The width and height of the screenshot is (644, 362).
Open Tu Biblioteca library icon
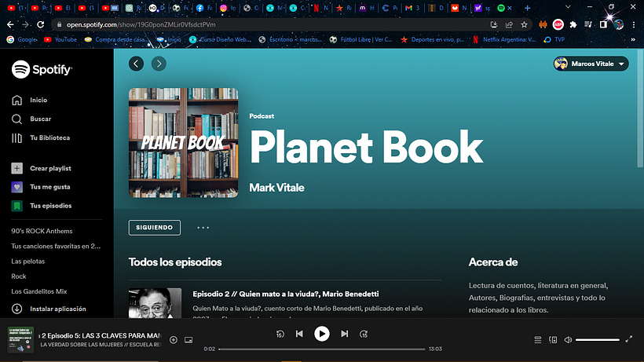16,138
